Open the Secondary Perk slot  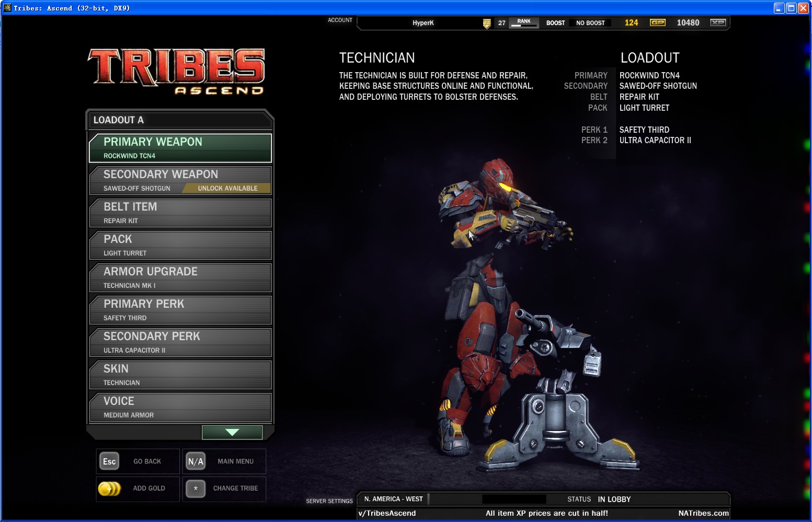[180, 342]
